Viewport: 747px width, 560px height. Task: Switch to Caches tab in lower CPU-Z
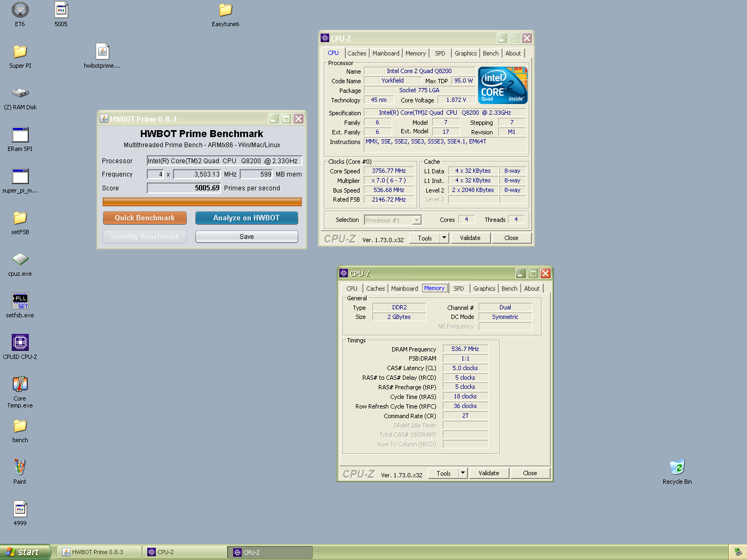375,289
